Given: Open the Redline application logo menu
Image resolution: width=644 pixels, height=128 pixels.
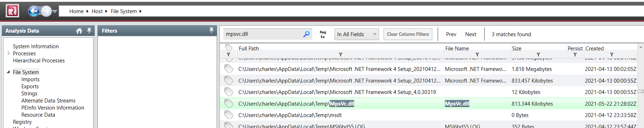Looking at the screenshot, I should tap(12, 11).
